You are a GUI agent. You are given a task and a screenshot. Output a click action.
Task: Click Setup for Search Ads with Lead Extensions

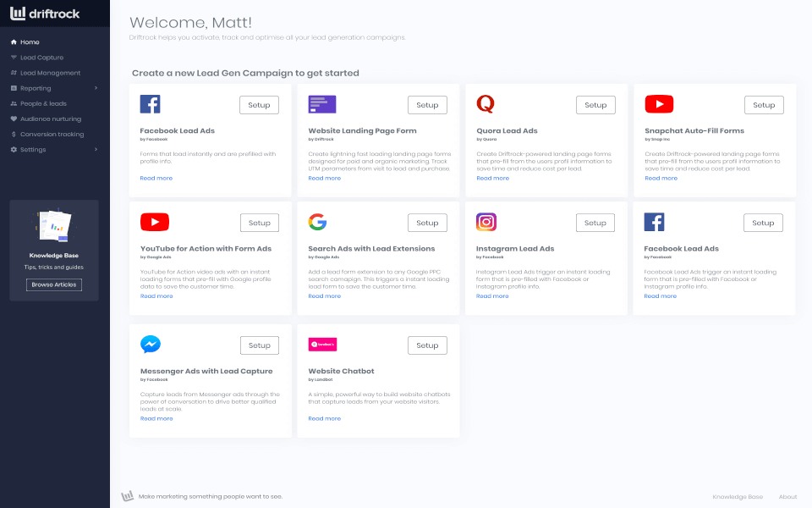point(427,223)
